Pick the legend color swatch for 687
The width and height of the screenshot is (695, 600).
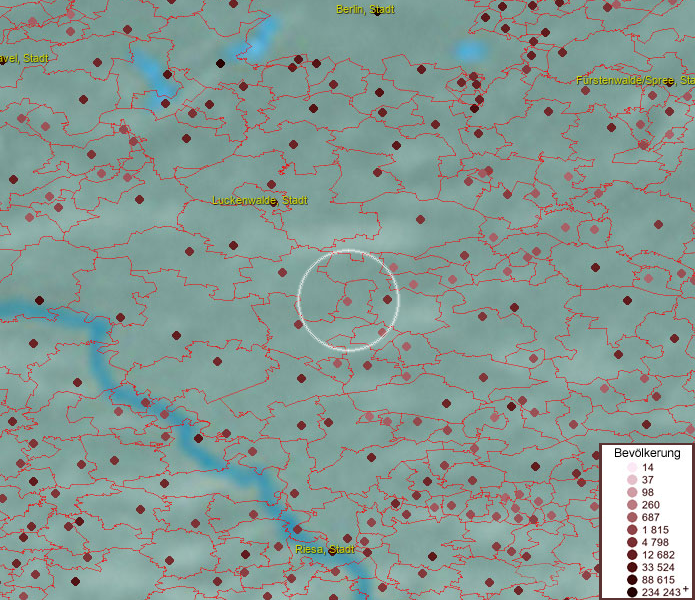pyautogui.click(x=632, y=517)
